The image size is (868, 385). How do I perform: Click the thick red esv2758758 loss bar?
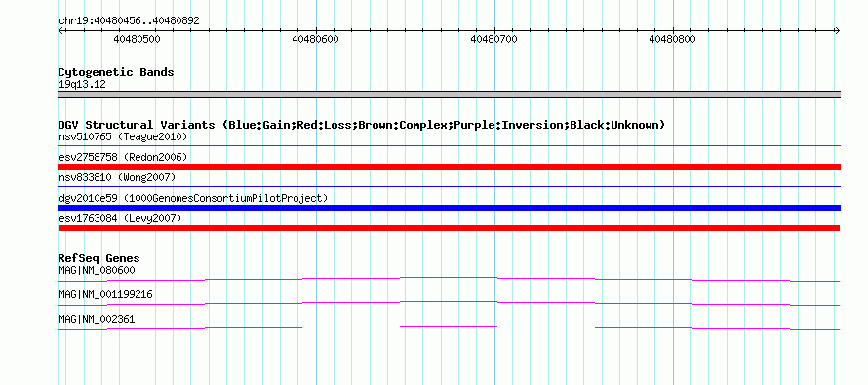coord(449,167)
